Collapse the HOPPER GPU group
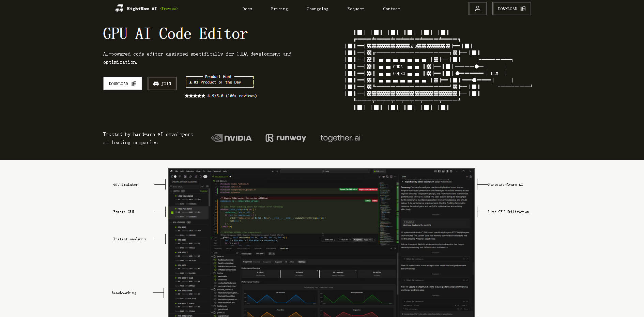Image resolution: width=644 pixels, height=317 pixels. click(x=171, y=191)
